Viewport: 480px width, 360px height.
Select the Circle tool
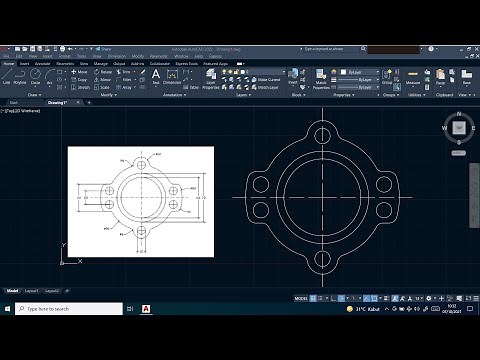pos(35,77)
